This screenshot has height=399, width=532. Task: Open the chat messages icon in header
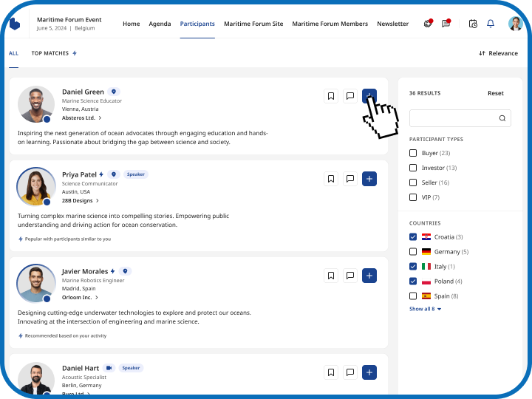pyautogui.click(x=446, y=24)
